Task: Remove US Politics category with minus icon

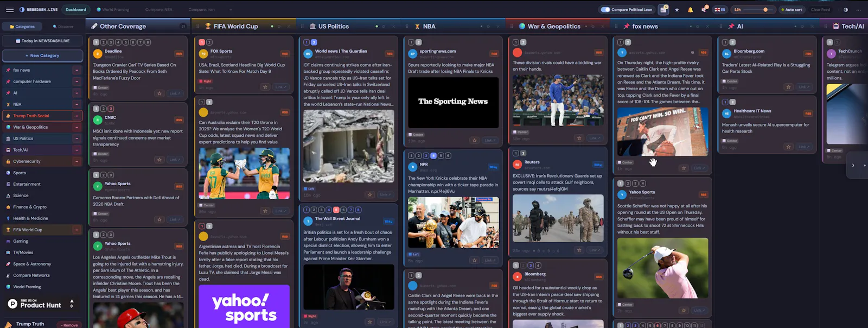Action: click(x=76, y=138)
